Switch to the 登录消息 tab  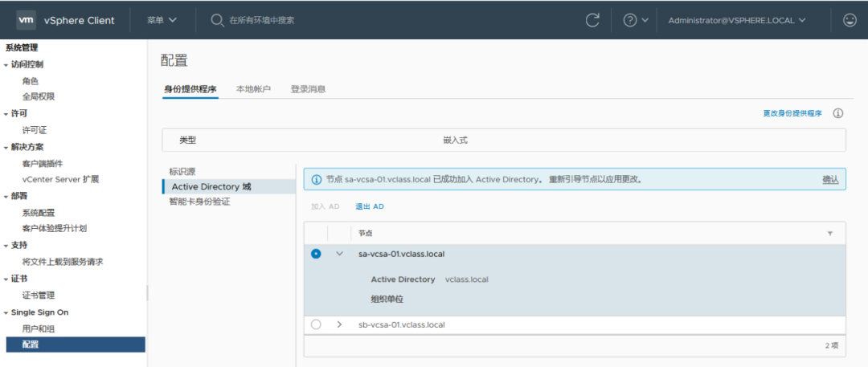click(308, 89)
